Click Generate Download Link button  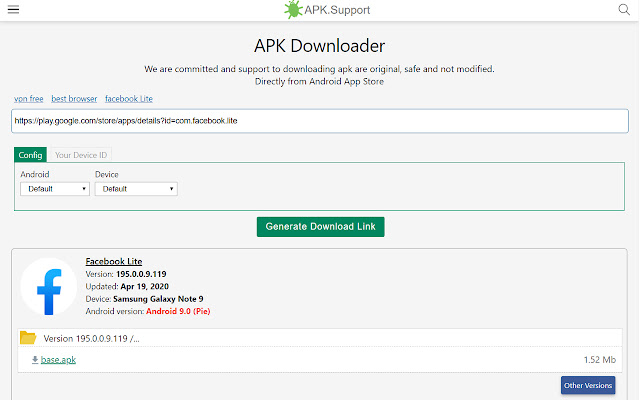tap(320, 227)
